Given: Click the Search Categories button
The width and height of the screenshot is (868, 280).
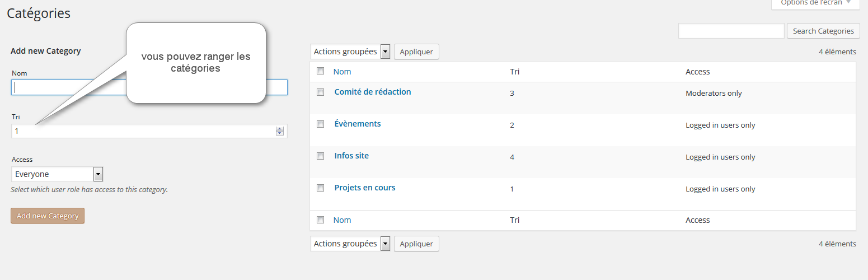Looking at the screenshot, I should [823, 31].
